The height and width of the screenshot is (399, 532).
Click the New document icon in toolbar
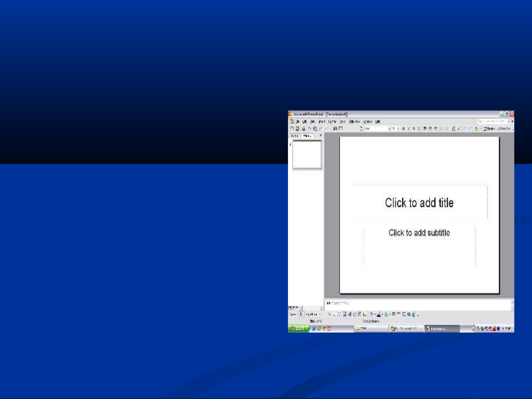click(292, 129)
